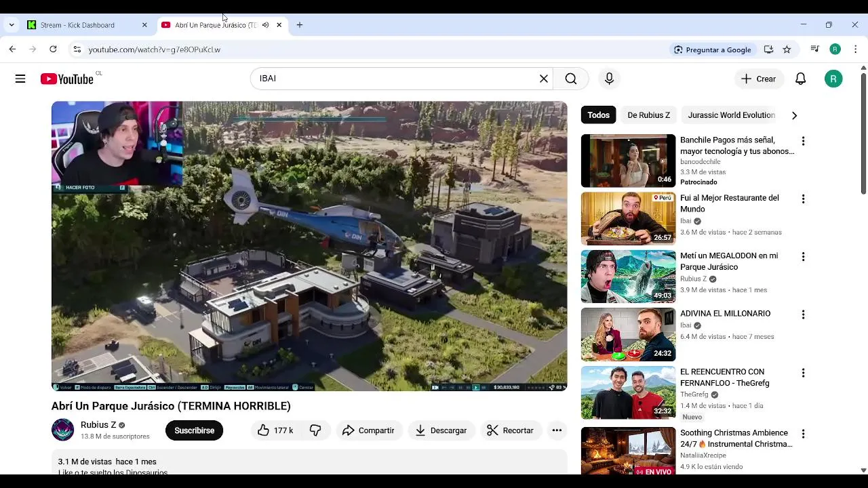The height and width of the screenshot is (488, 868).
Task: Click the YouTube logo
Action: click(67, 79)
